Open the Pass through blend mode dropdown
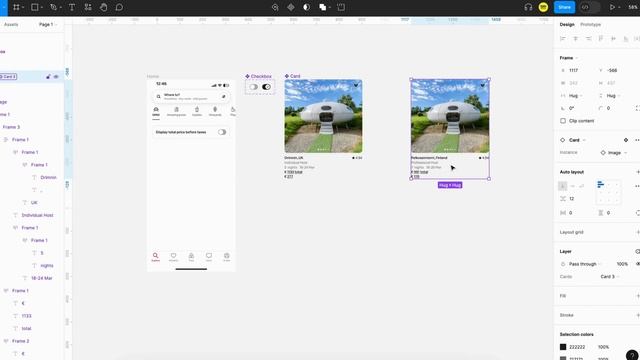This screenshot has width=640, height=360. tap(585, 264)
